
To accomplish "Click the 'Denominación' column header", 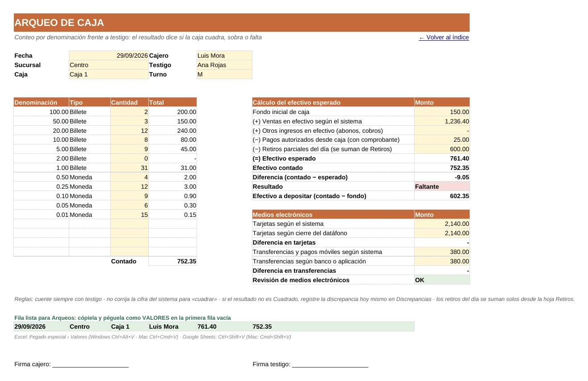I will coord(41,102).
